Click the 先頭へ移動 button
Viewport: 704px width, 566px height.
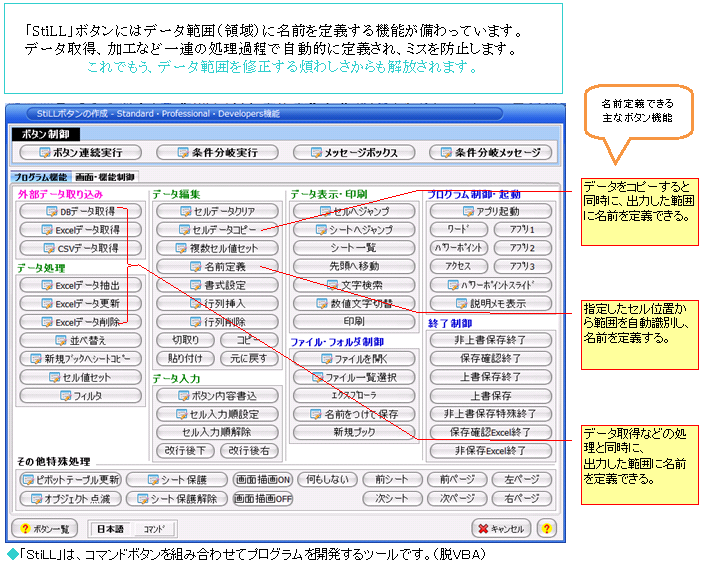tap(354, 267)
